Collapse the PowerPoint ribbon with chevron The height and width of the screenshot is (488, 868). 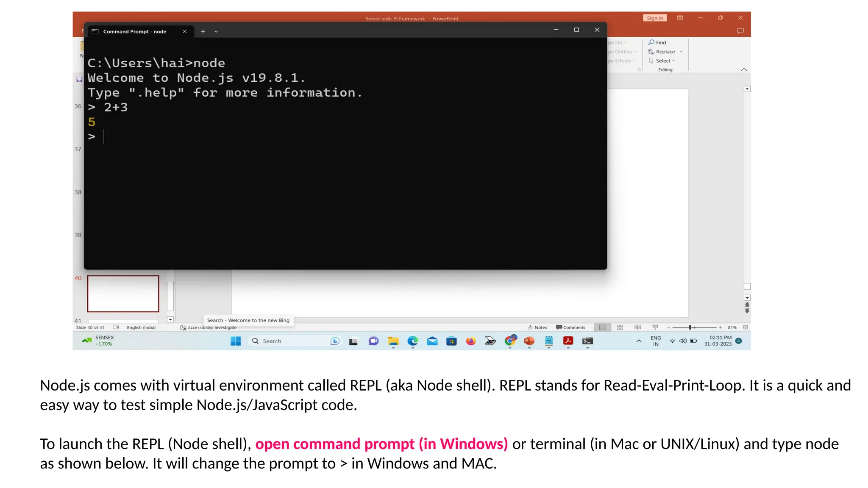tap(744, 69)
